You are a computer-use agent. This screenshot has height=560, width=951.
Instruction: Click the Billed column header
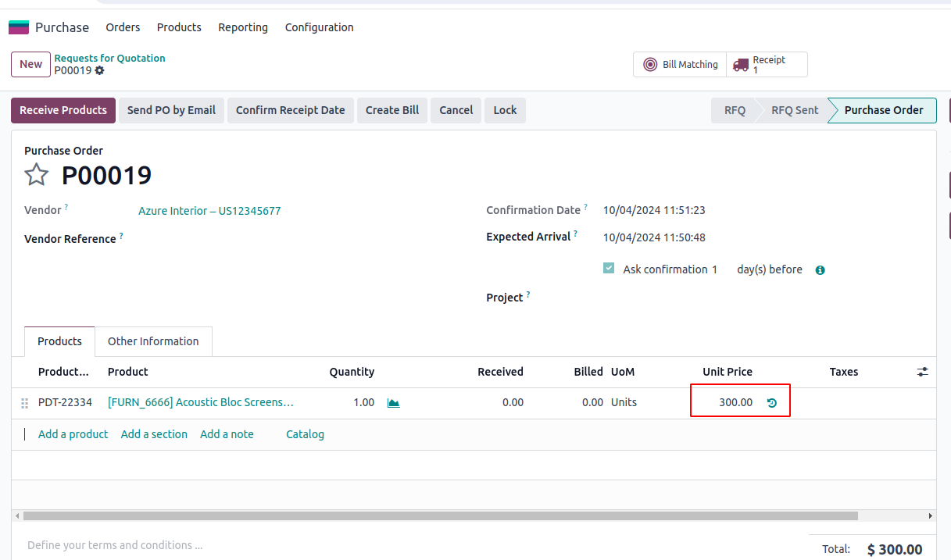[588, 372]
